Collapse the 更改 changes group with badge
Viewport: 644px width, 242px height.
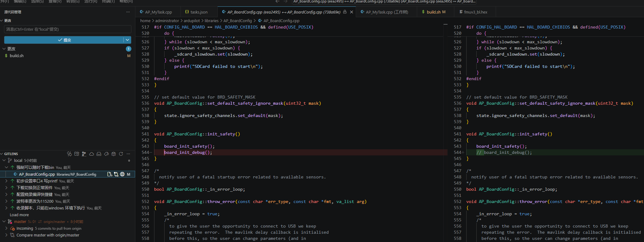click(4, 49)
